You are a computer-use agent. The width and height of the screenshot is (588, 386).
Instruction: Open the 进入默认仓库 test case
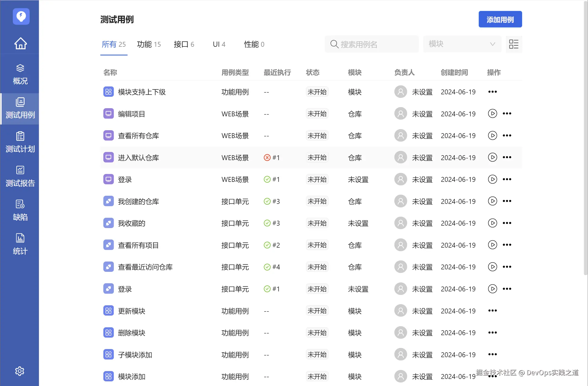click(138, 158)
